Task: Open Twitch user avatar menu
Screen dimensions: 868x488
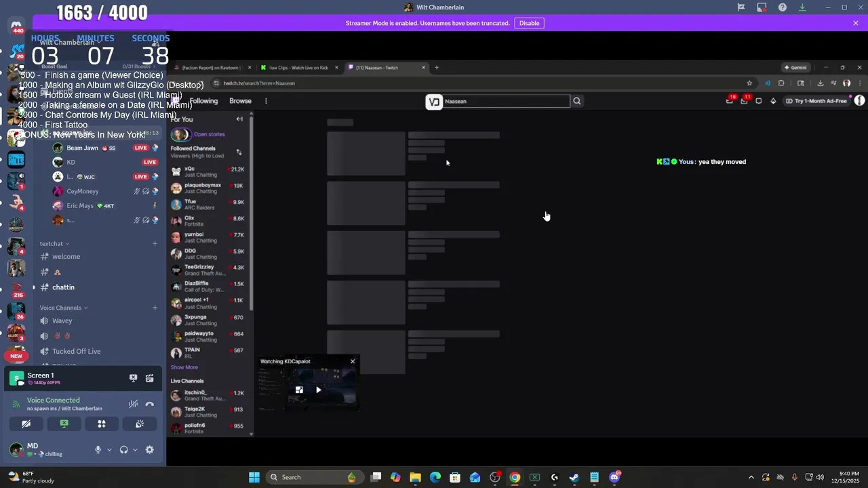Action: (859, 100)
